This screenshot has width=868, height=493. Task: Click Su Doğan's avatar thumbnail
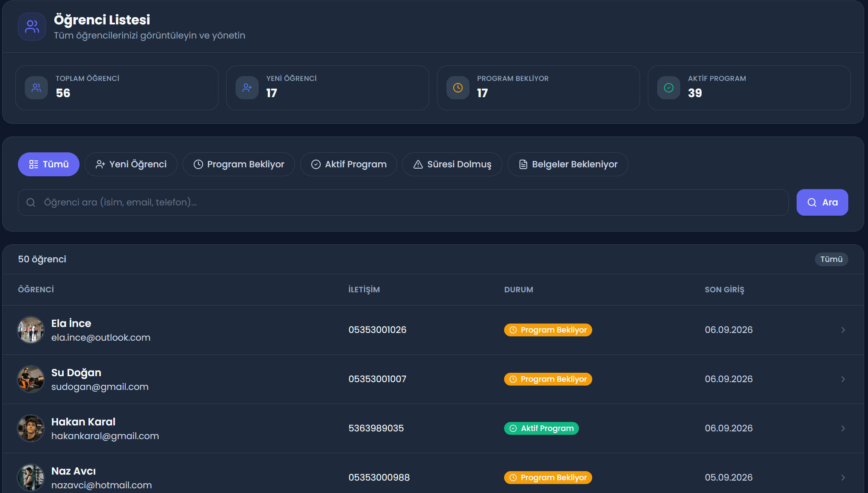pos(31,379)
